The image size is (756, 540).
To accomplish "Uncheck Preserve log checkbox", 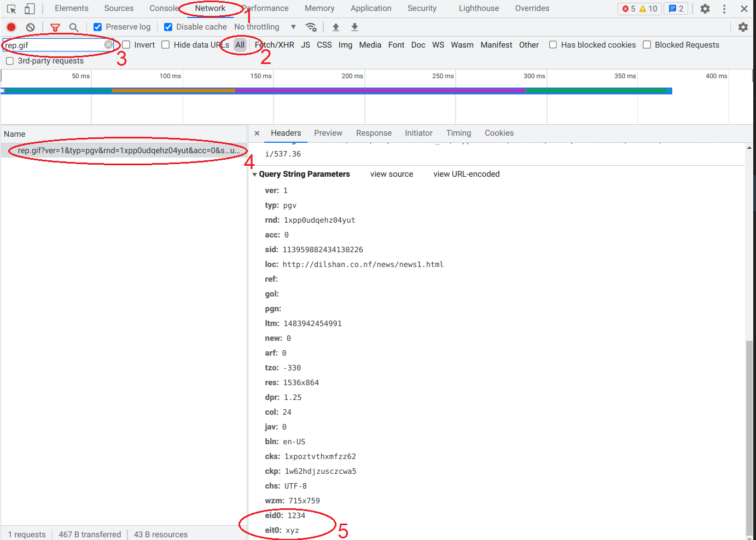I will click(97, 27).
